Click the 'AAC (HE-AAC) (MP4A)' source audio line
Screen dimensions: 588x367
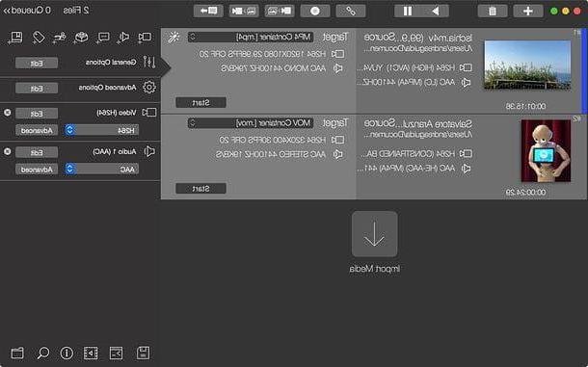coord(406,169)
